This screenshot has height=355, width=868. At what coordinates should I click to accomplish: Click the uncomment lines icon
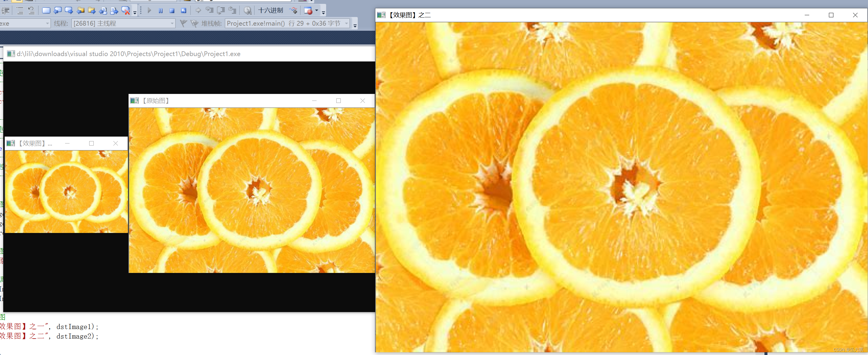(x=31, y=10)
